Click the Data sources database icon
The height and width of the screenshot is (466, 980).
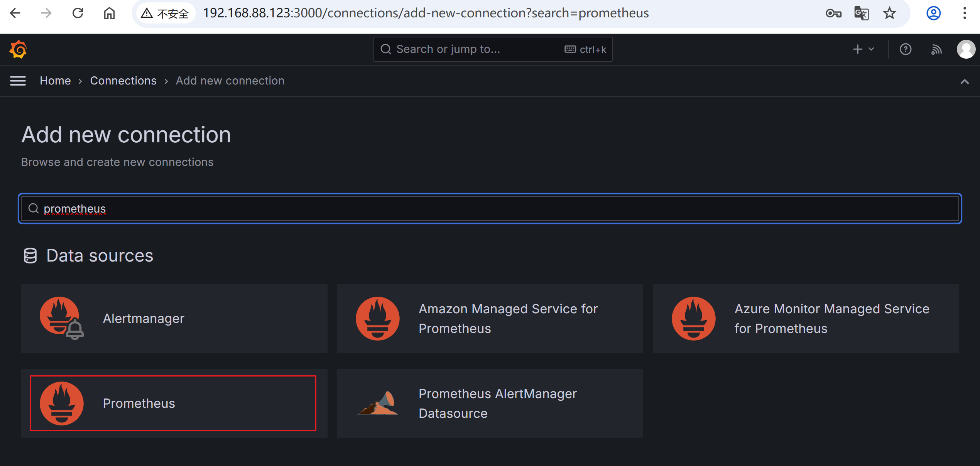point(30,255)
